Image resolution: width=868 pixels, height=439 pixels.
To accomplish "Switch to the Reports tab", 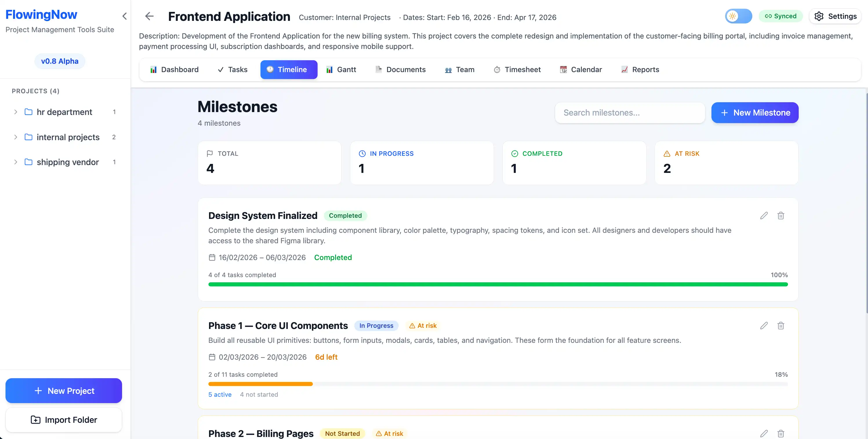I will (640, 69).
